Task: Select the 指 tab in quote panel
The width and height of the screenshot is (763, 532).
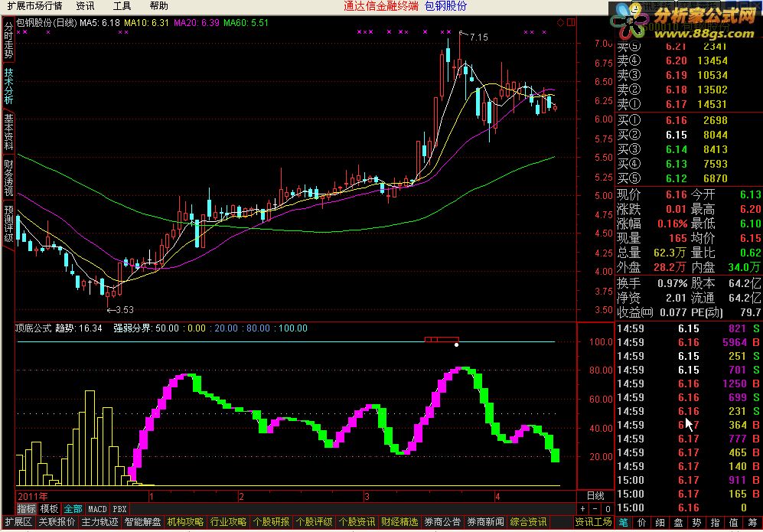Action: click(x=716, y=522)
